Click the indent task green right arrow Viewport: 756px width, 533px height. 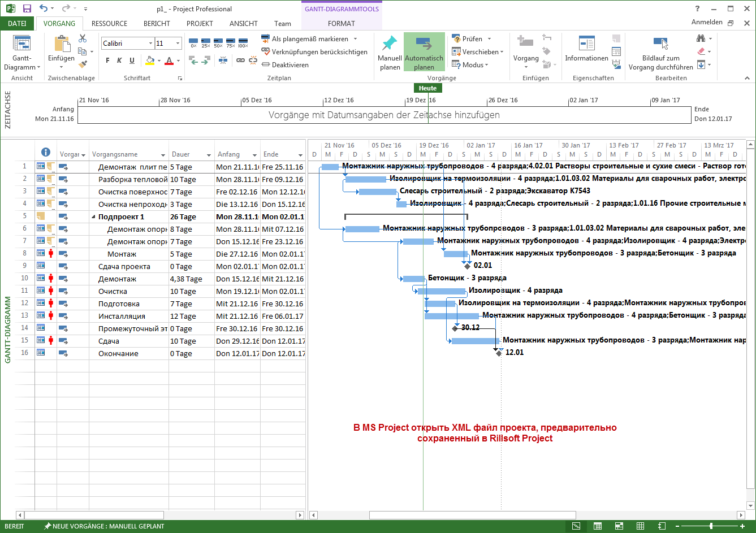(206, 60)
